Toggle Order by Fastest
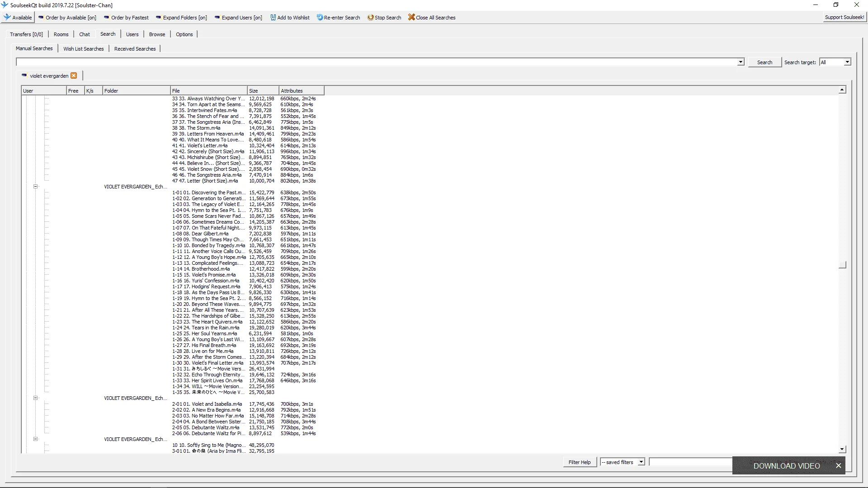Viewport: 868px width, 488px height. click(126, 18)
